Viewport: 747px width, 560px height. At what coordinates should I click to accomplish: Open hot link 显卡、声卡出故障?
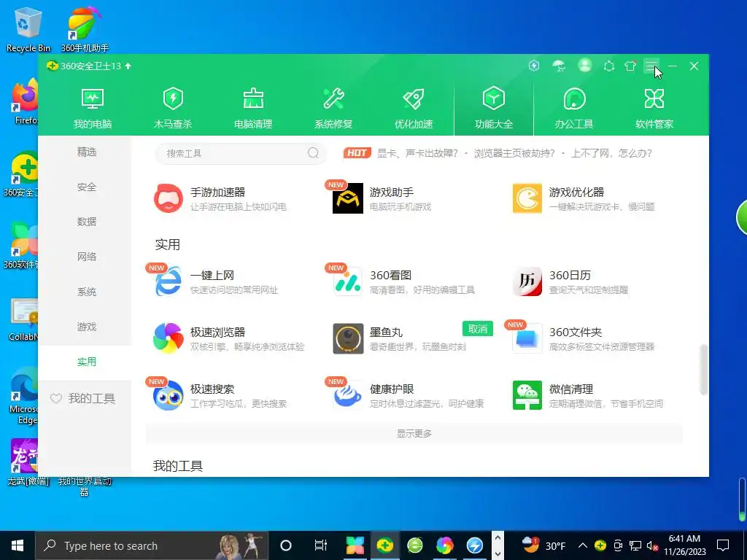[x=417, y=153]
